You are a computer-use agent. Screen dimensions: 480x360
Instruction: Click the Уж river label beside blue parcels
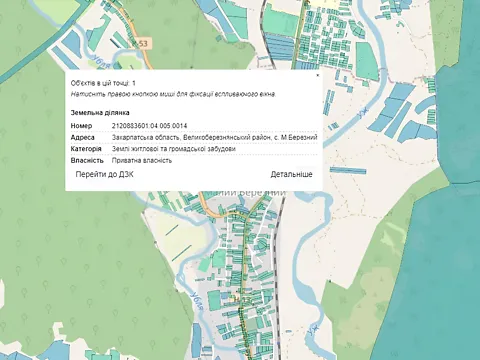362,114
